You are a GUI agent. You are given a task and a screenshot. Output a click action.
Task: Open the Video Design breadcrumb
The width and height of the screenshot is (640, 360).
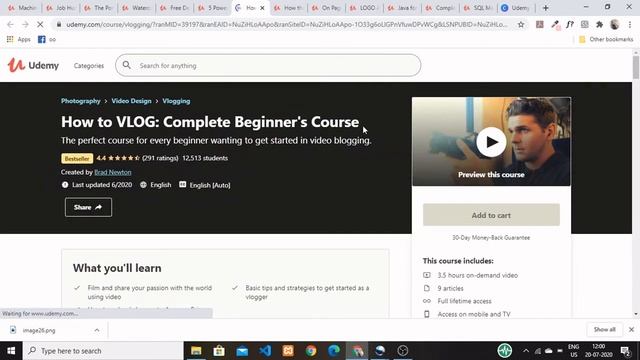(x=131, y=101)
